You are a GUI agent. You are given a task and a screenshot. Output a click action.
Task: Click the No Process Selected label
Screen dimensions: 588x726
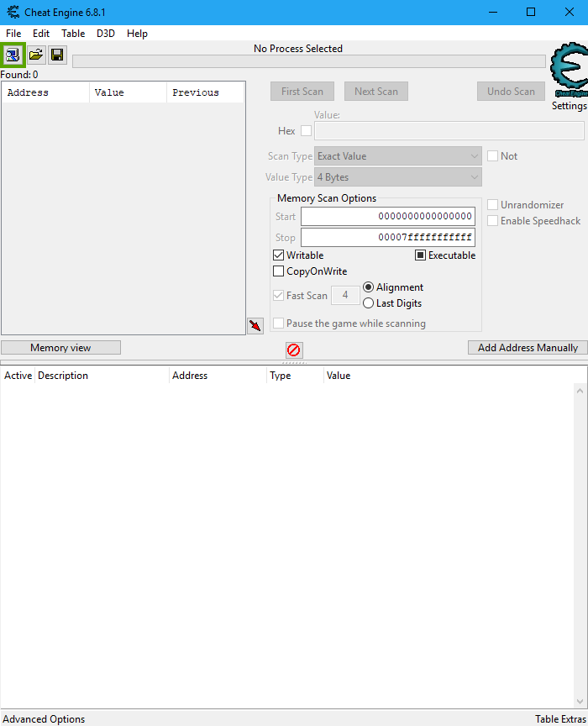(298, 49)
